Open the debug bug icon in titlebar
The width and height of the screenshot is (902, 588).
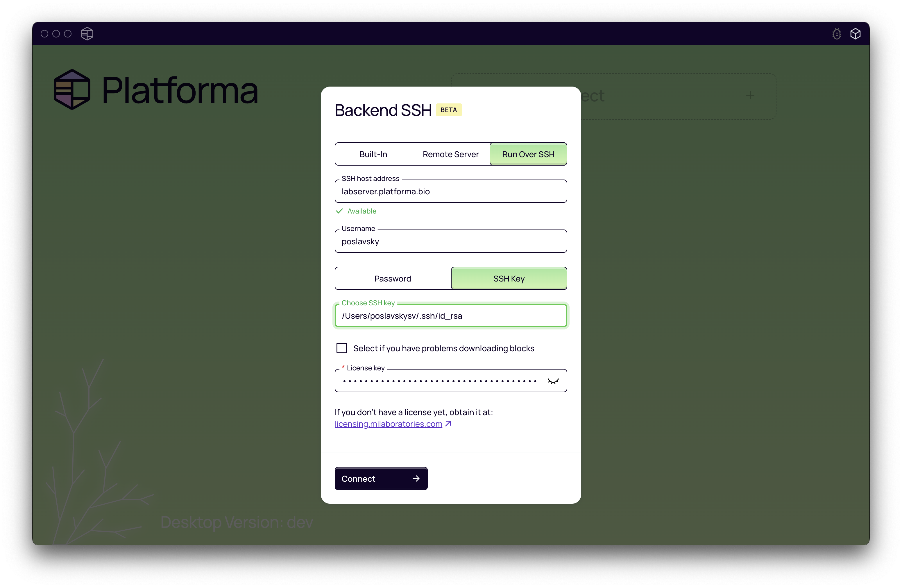coord(836,33)
